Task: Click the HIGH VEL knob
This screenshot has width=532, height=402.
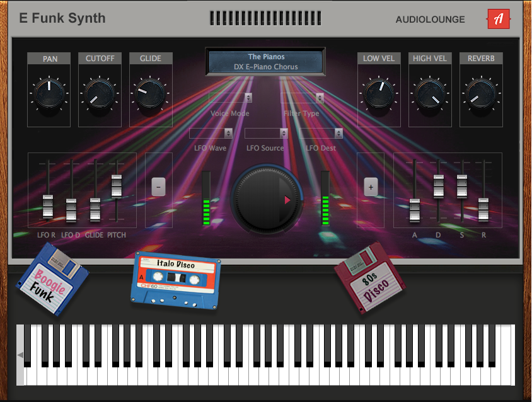Action: [x=430, y=93]
